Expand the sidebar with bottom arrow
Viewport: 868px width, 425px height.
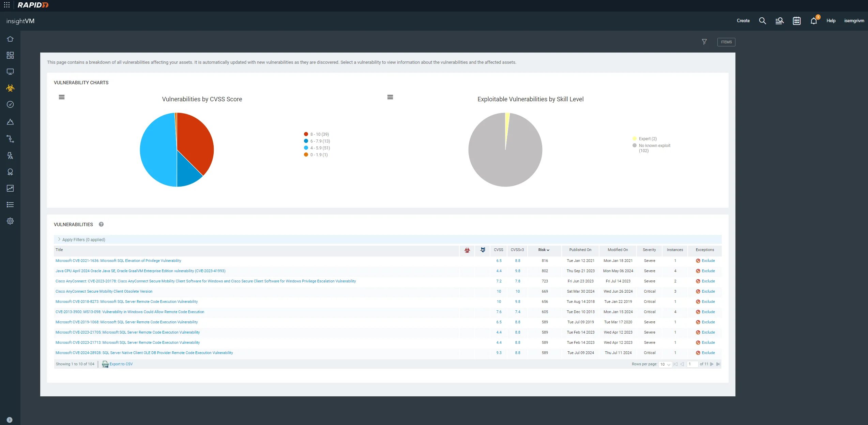tap(10, 420)
